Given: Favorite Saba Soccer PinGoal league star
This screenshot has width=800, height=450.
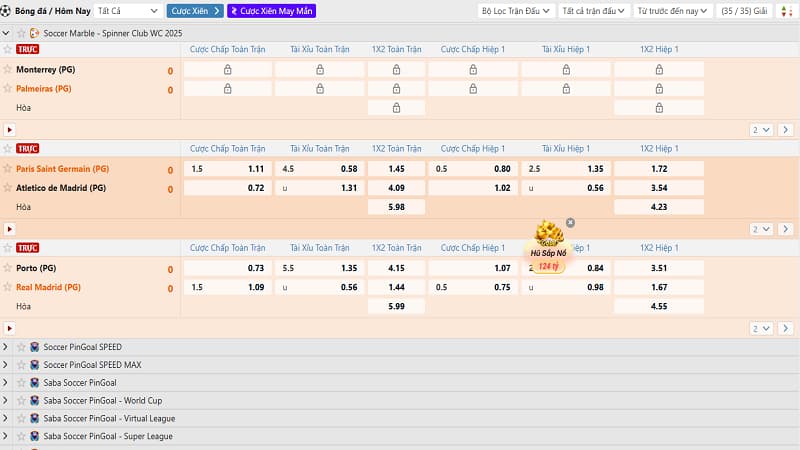Looking at the screenshot, I should click(21, 383).
